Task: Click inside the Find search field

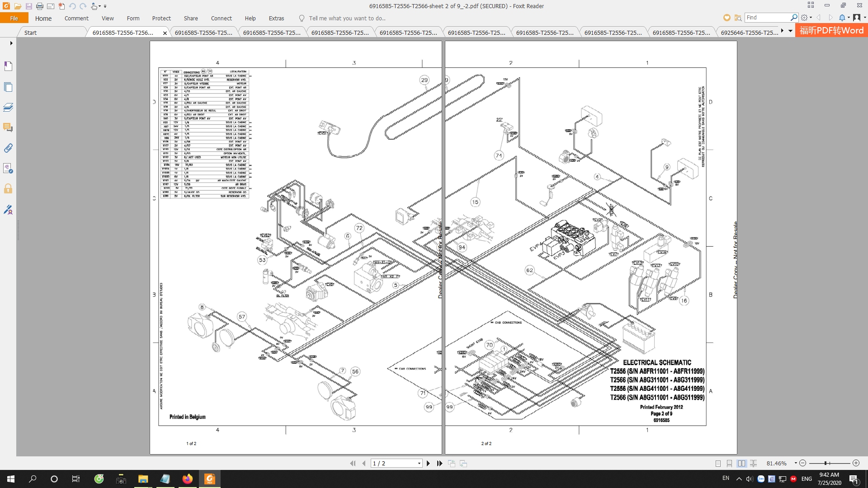Action: 769,17
